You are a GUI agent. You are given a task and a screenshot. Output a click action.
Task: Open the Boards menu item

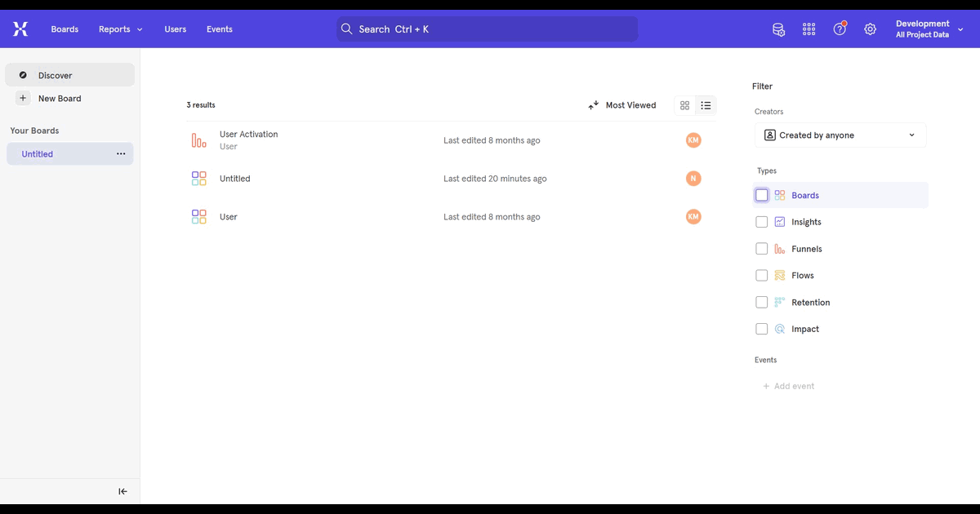[x=65, y=29]
